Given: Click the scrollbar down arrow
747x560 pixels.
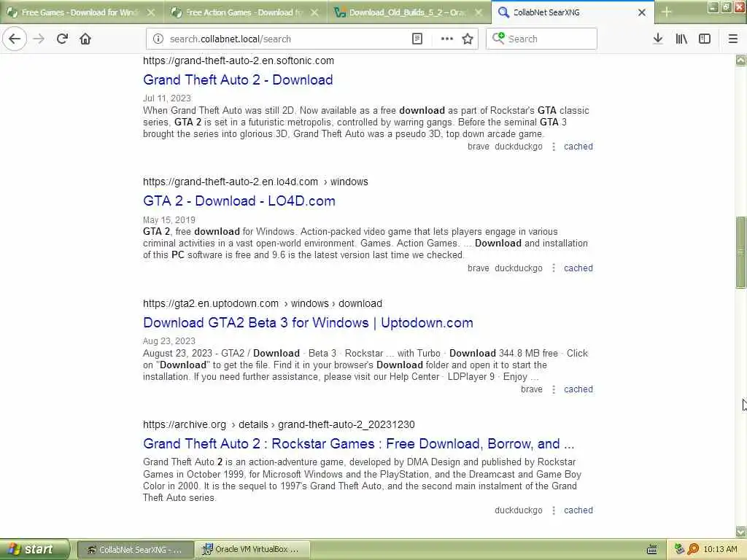Looking at the screenshot, I should (x=740, y=532).
